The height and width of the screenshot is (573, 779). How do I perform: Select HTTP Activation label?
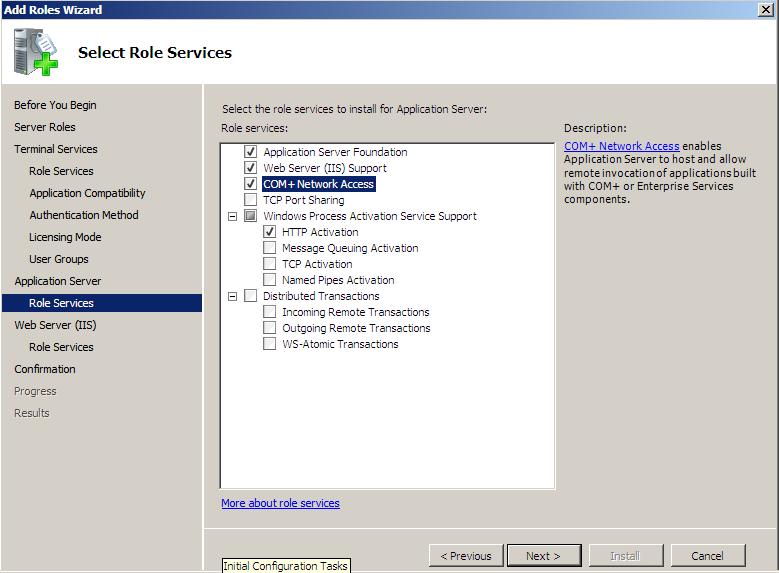pos(320,232)
